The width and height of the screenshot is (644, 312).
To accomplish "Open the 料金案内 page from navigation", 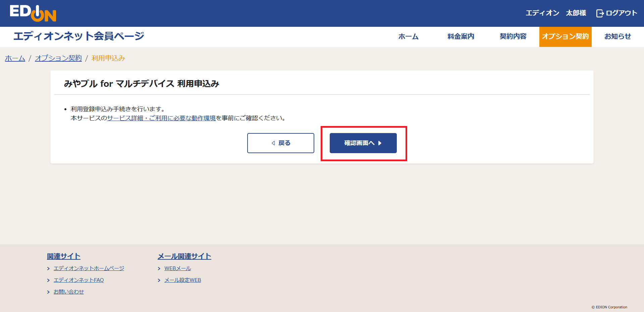I will pos(460,37).
